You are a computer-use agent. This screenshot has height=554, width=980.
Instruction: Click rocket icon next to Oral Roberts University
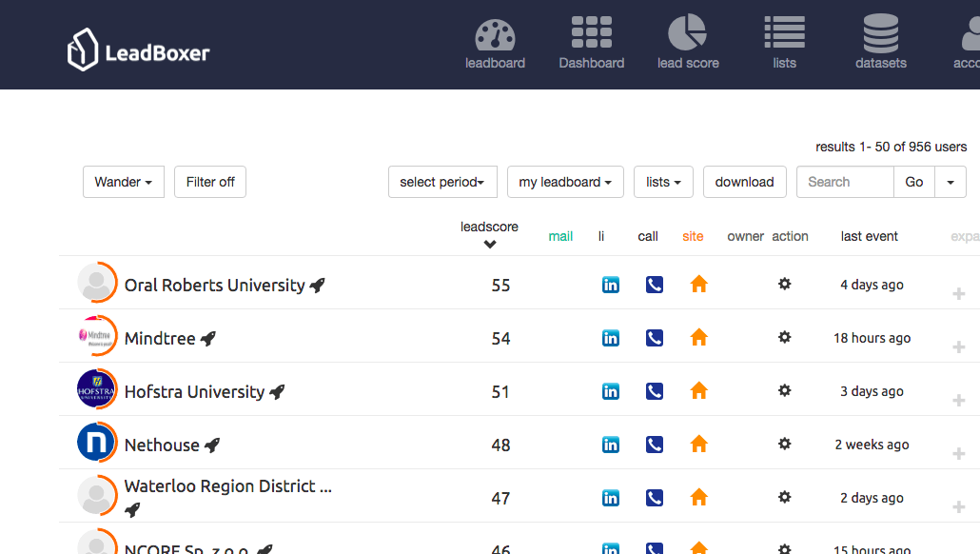(318, 286)
